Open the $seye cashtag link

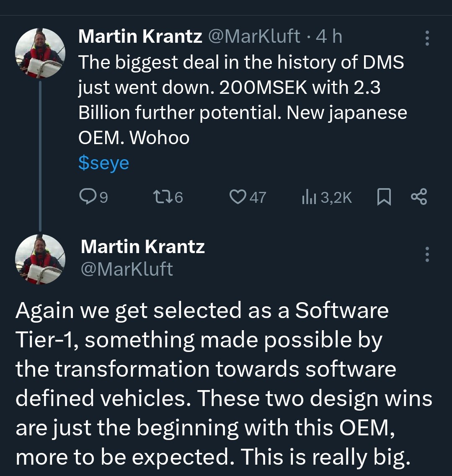(x=103, y=163)
